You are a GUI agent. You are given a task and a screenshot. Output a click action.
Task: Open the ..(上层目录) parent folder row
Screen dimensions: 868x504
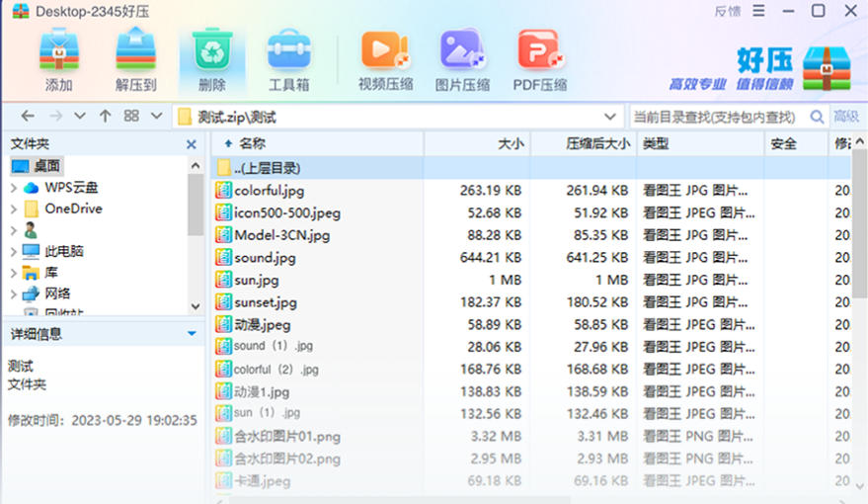tap(531, 168)
